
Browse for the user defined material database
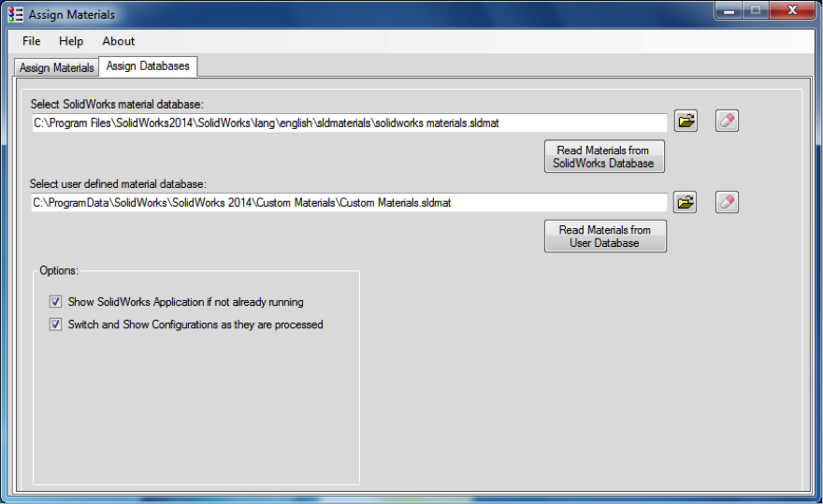pyautogui.click(x=686, y=202)
